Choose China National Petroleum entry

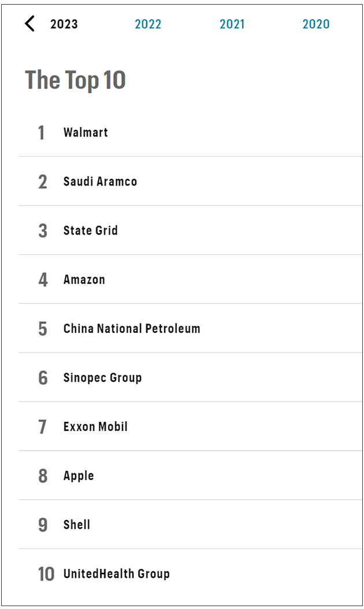[x=132, y=329]
